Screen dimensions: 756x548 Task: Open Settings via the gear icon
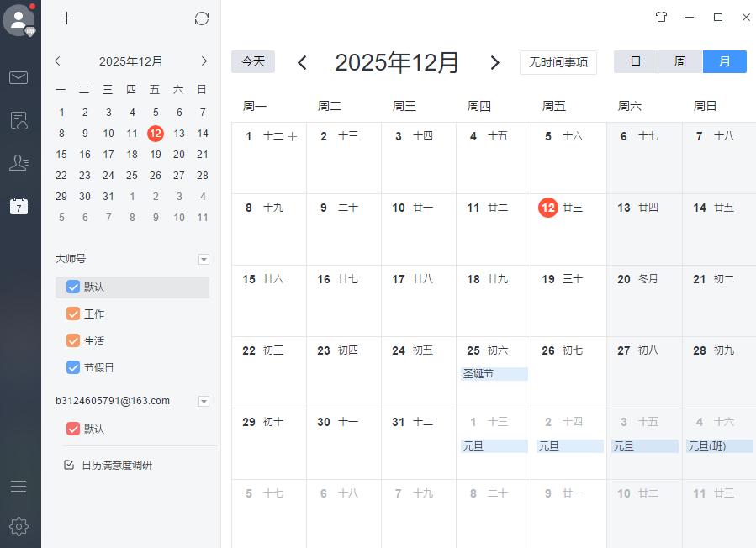(19, 527)
